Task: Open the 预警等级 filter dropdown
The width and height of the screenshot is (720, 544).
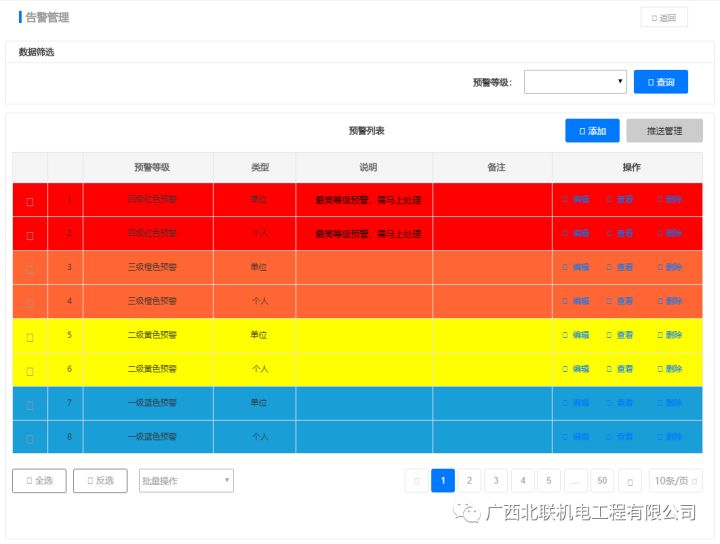Action: click(x=575, y=82)
